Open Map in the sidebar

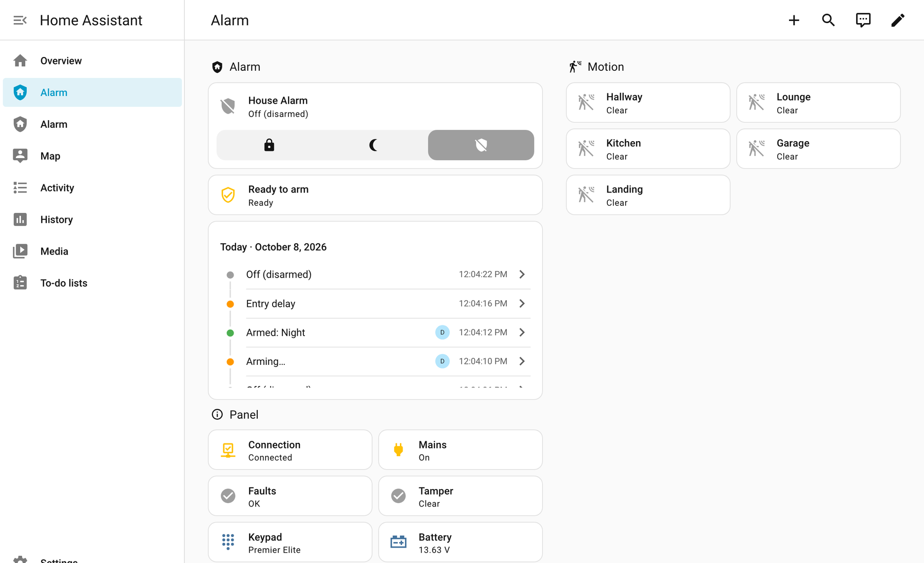click(x=92, y=156)
